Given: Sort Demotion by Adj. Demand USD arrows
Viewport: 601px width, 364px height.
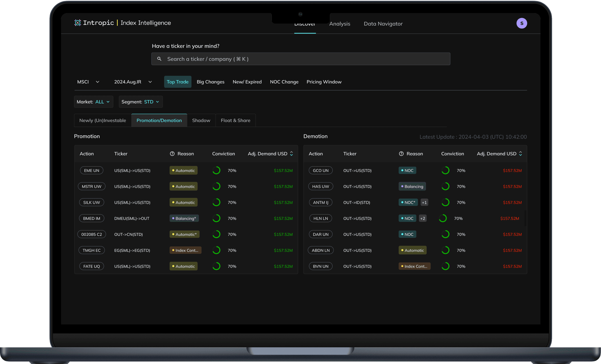Looking at the screenshot, I should coord(521,154).
